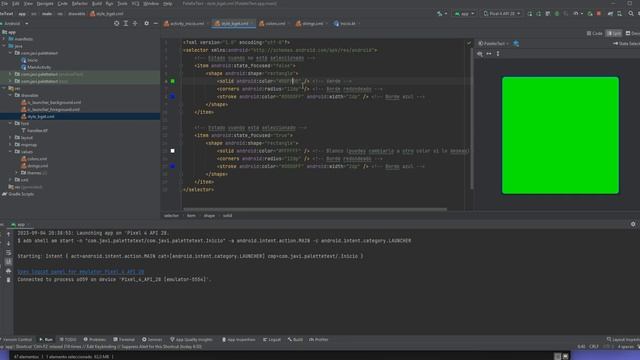Collapse the drawable folder
Viewport: 640px width, 360px height.
click(10, 95)
